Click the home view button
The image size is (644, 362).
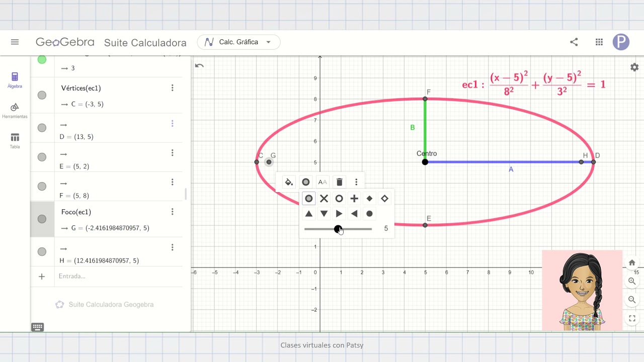pos(632,262)
